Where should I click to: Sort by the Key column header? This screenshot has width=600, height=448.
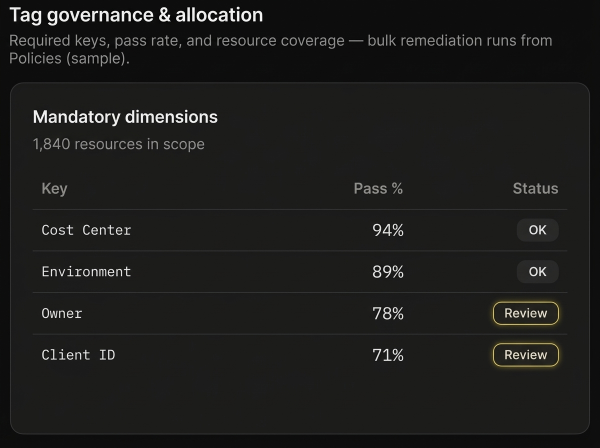54,188
